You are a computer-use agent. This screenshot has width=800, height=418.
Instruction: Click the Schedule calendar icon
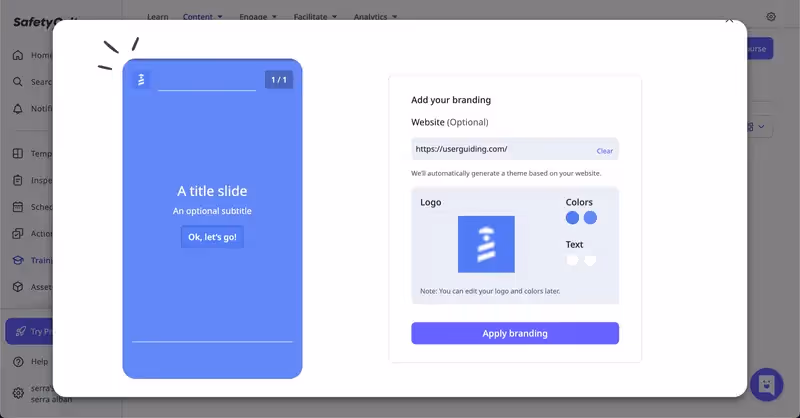pos(18,207)
